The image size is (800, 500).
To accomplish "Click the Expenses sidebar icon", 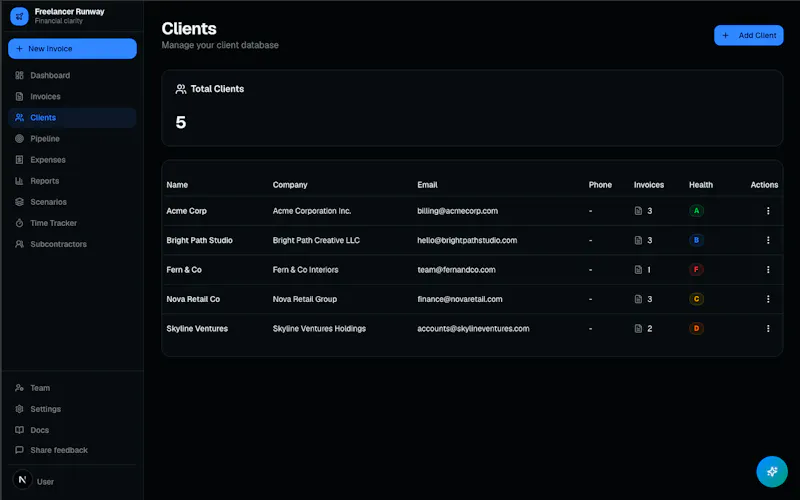I will pos(19,160).
